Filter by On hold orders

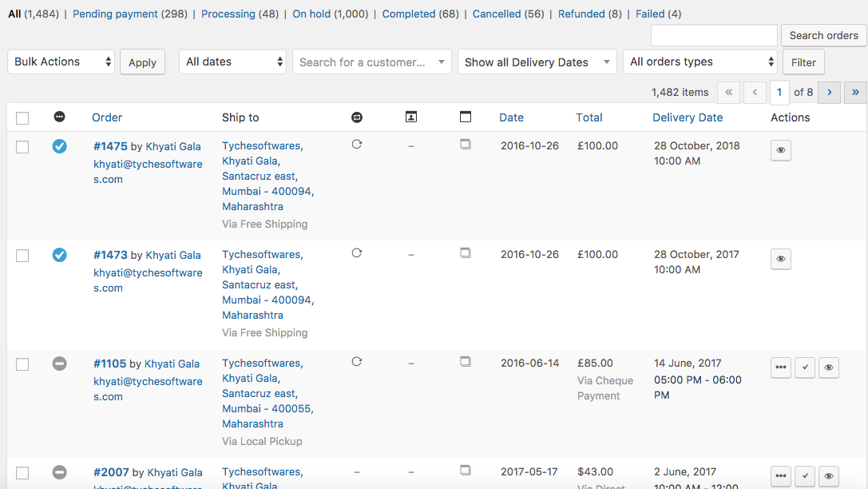pyautogui.click(x=311, y=14)
